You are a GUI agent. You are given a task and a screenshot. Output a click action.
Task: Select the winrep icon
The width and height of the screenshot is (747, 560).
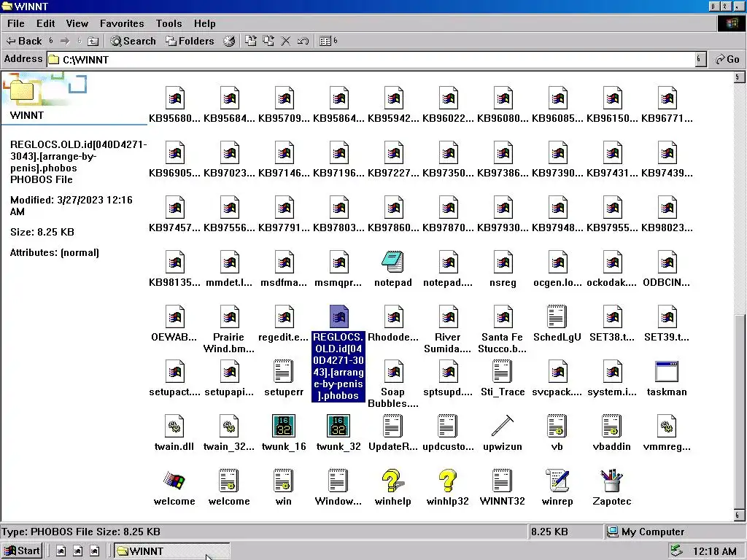pos(557,486)
